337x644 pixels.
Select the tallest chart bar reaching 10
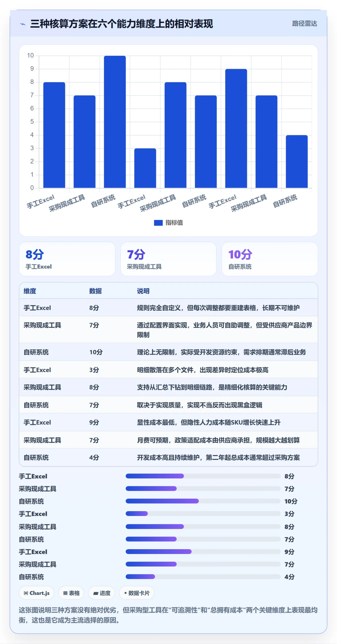115,122
